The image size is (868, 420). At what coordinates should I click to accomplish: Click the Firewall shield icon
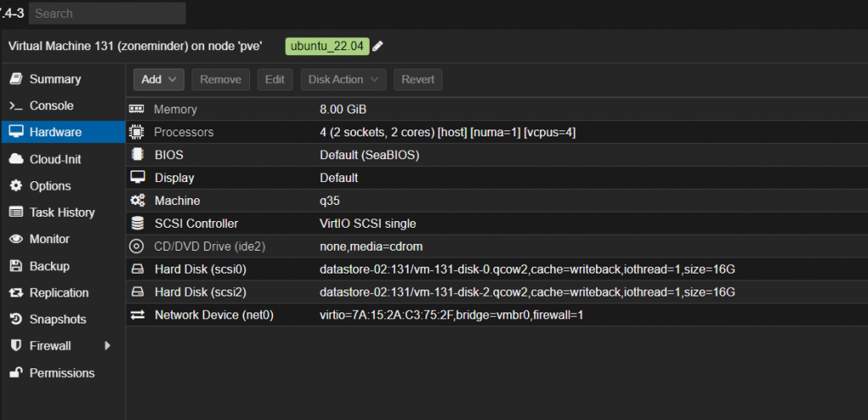click(x=15, y=345)
